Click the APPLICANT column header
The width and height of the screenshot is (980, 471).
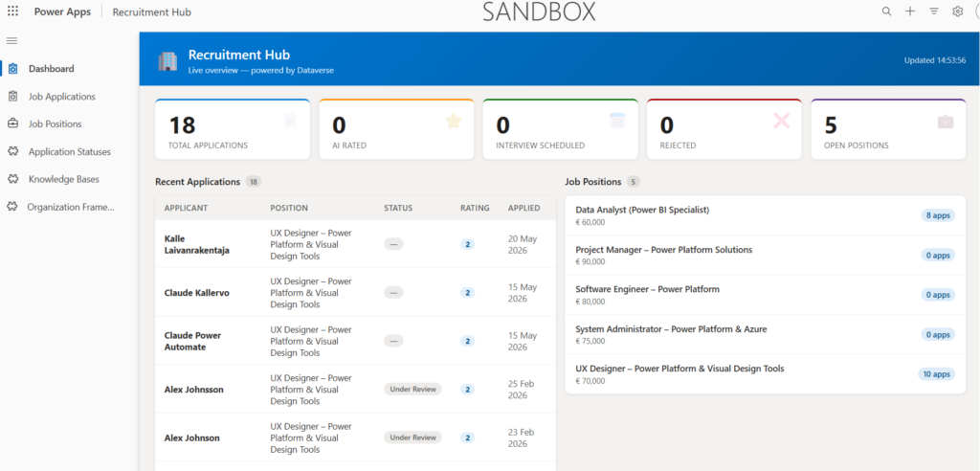[186, 208]
